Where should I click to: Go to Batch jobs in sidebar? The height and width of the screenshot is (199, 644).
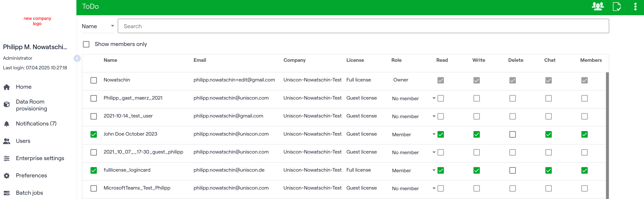click(29, 193)
